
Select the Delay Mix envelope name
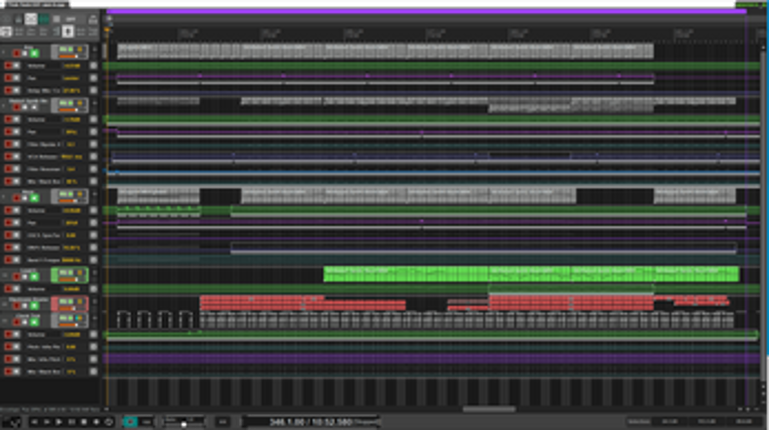[43, 90]
